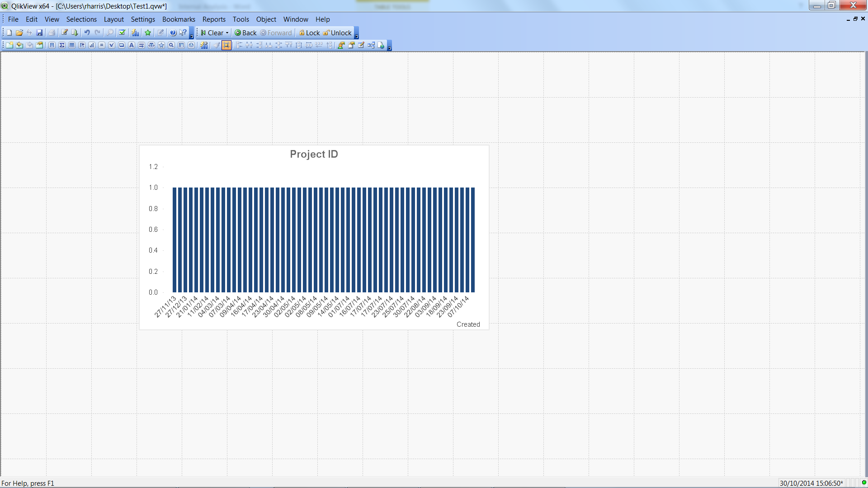Image resolution: width=868 pixels, height=488 pixels.
Task: Click the Add Bookmark star icon
Action: point(148,33)
